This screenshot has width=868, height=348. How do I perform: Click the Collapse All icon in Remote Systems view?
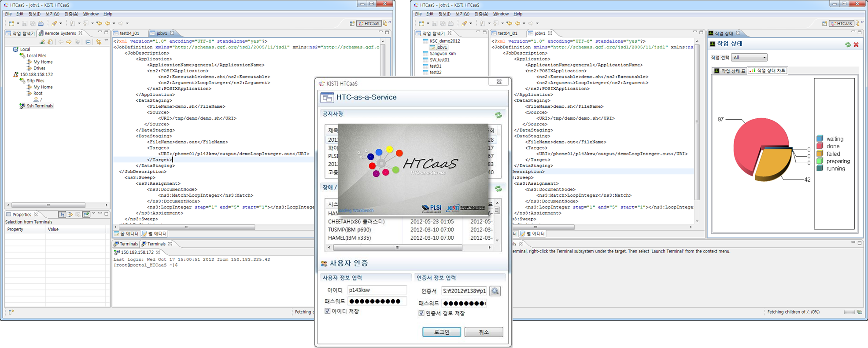88,42
